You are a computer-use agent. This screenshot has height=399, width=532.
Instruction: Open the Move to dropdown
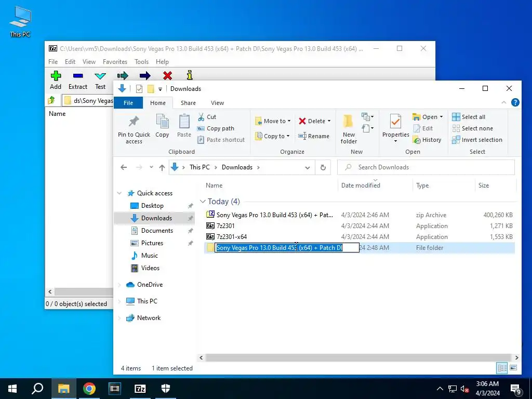coord(273,121)
